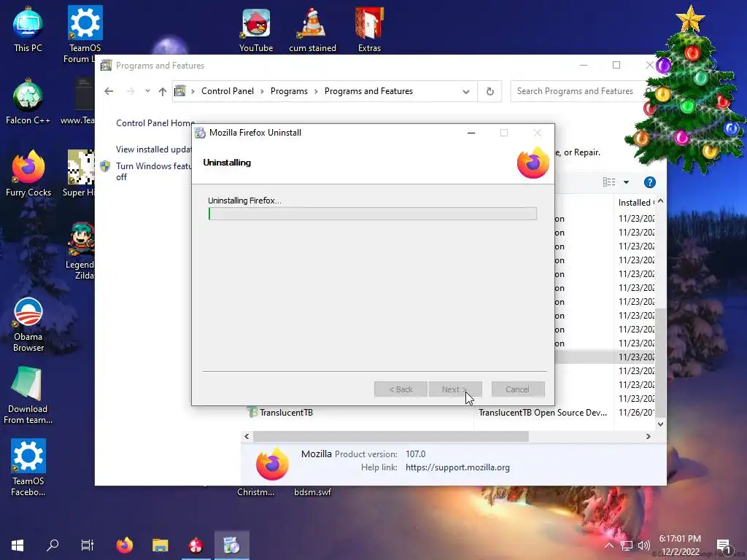Click the vertical scrollbar down arrow
747x560 pixels.
(660, 424)
